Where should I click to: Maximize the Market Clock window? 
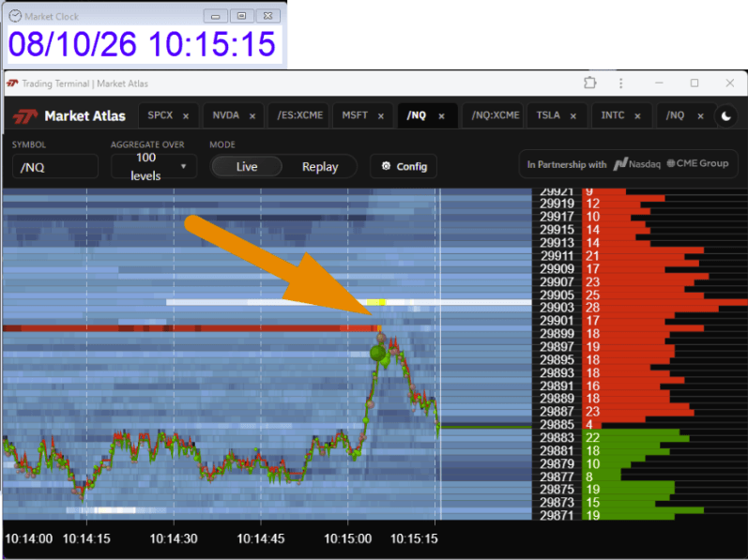tap(241, 16)
